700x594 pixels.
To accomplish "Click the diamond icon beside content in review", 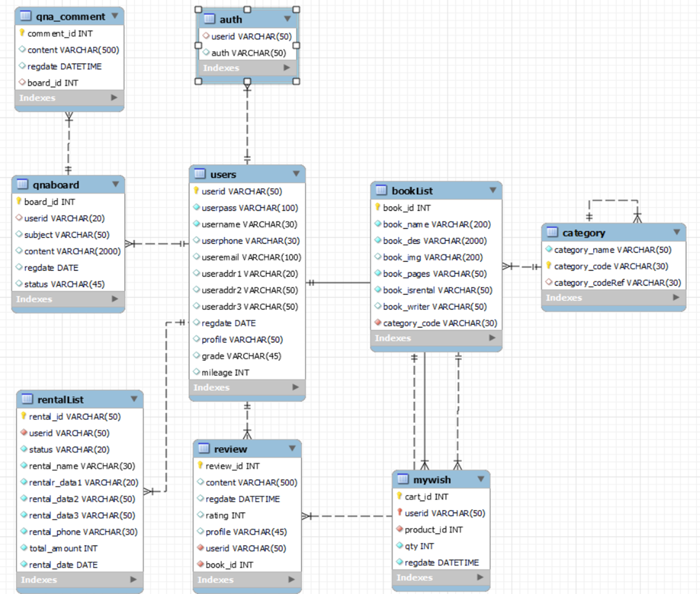I will (x=201, y=482).
